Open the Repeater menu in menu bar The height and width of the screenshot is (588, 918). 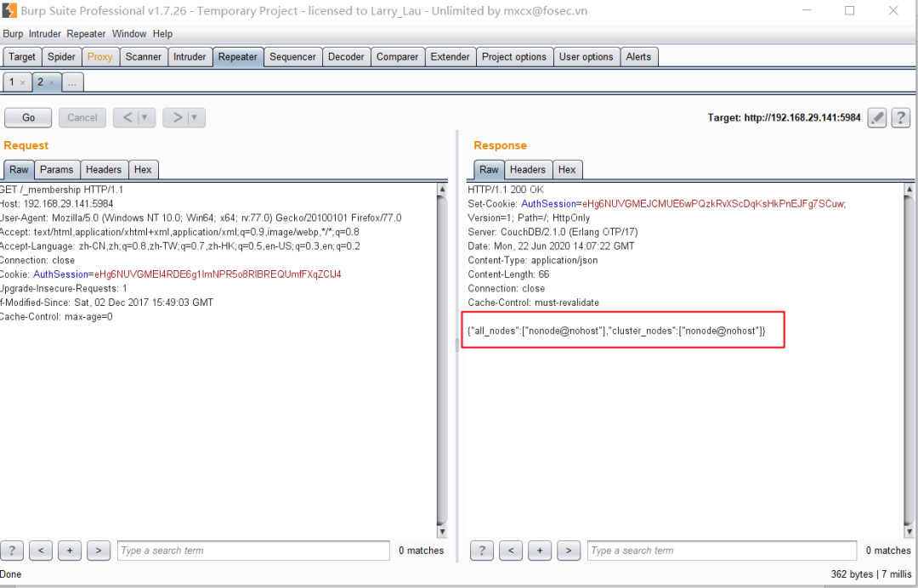(x=86, y=34)
